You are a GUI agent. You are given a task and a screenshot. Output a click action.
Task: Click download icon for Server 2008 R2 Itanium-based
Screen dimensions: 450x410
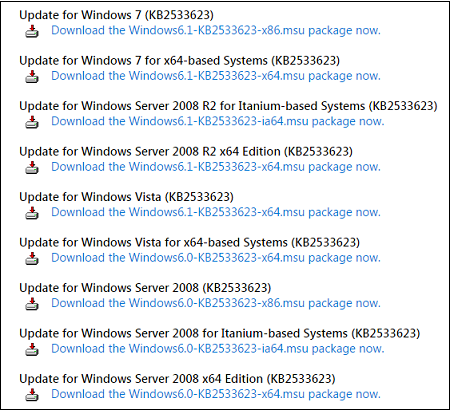[x=32, y=122]
